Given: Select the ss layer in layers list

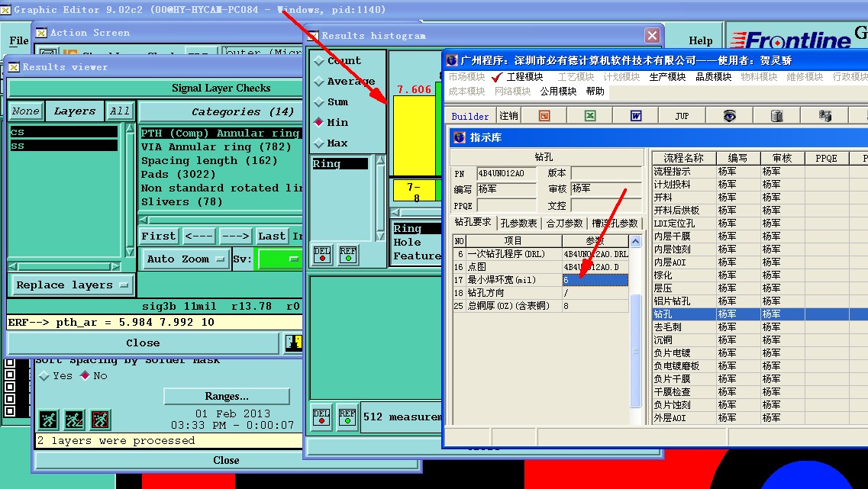Looking at the screenshot, I should (63, 146).
